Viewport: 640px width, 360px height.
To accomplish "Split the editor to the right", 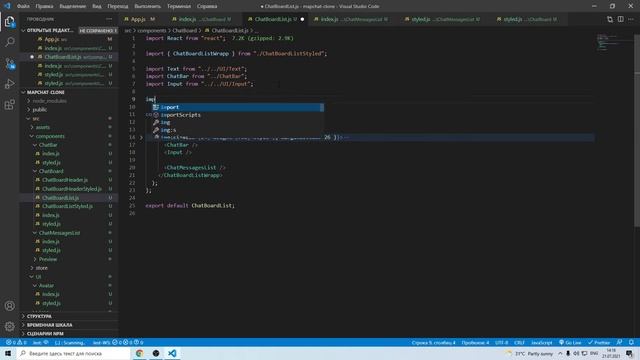I will pyautogui.click(x=620, y=19).
